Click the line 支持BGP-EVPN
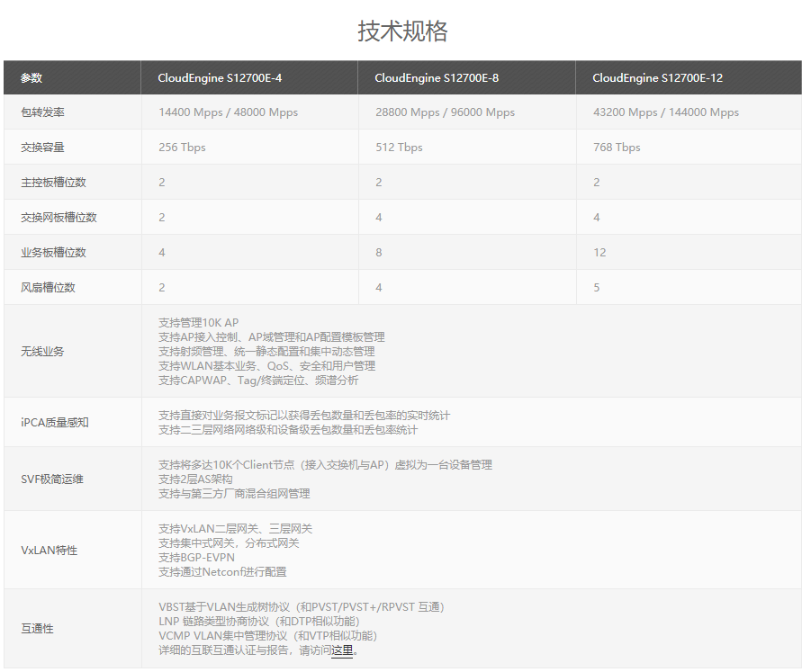The height and width of the screenshot is (672, 811). point(196,558)
